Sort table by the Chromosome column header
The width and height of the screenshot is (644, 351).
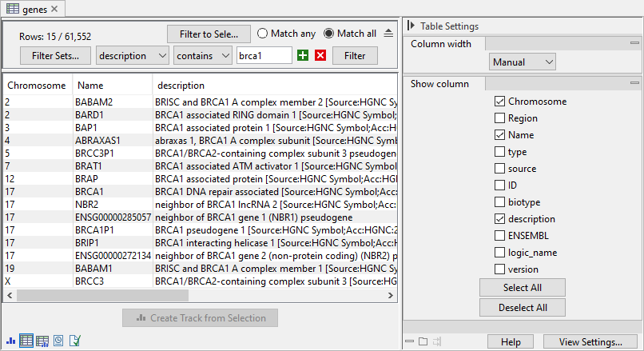point(38,85)
